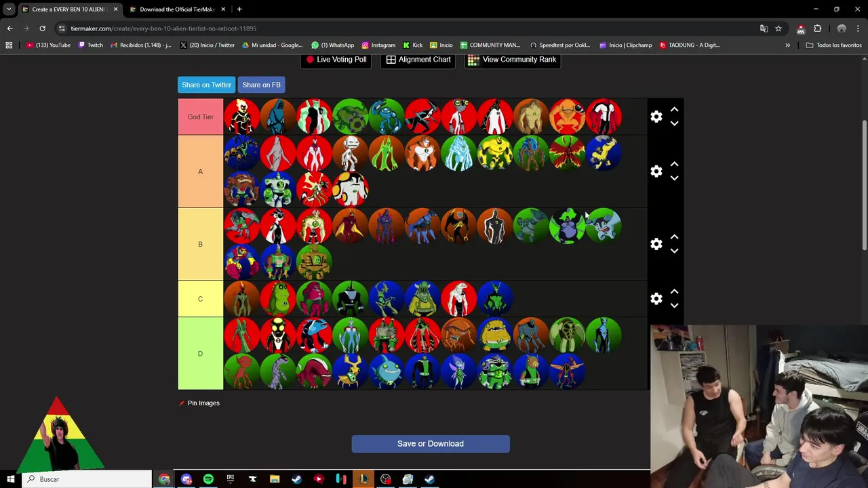Open the Recibidos Gmail bookmark
The width and height of the screenshot is (868, 488).
(x=140, y=45)
